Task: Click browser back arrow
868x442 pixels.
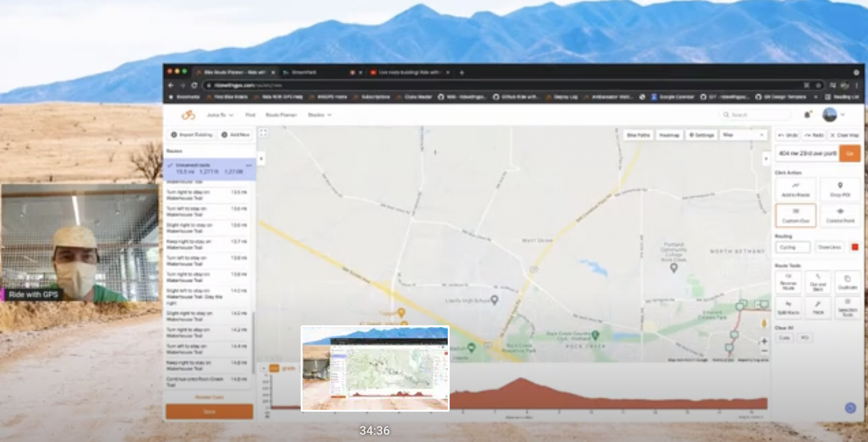Action: coord(171,85)
